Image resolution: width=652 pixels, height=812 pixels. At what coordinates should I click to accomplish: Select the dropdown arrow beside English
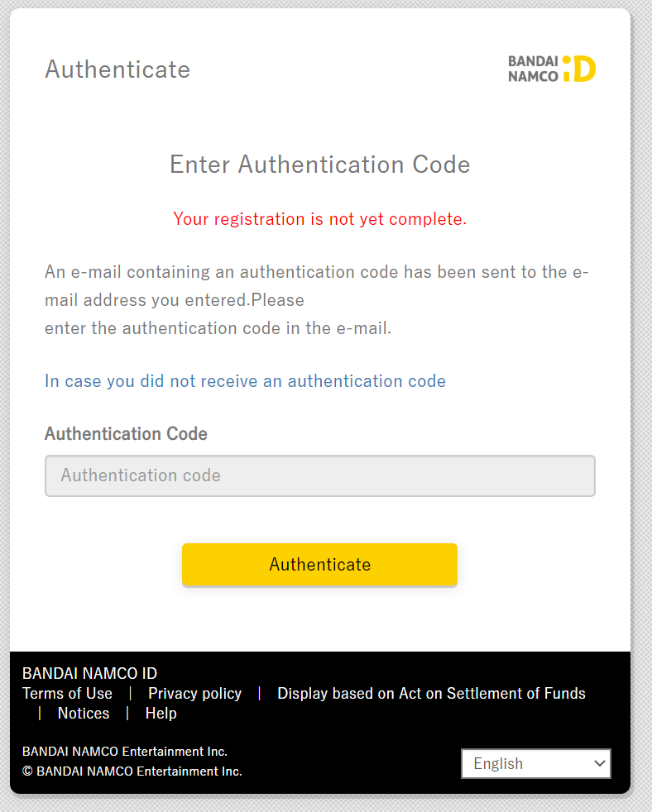pos(600,763)
